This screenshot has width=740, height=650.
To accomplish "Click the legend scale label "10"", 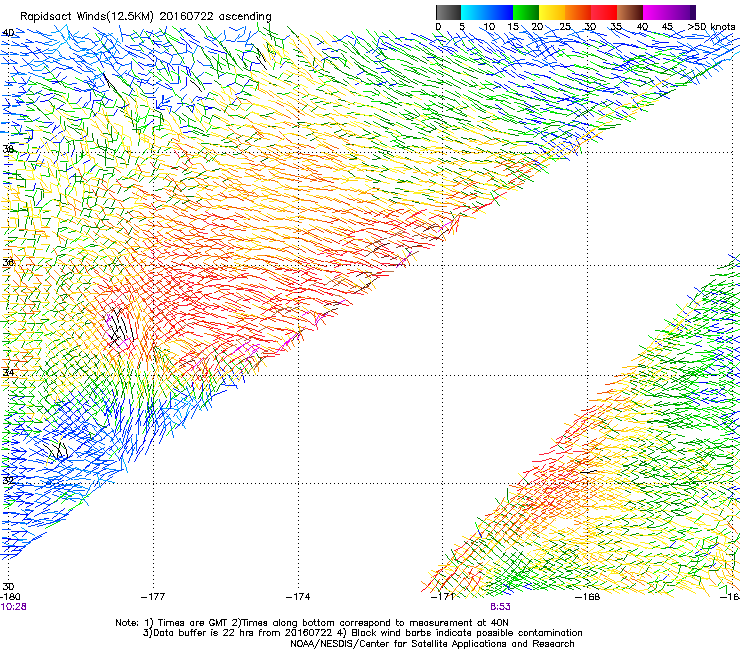I will [489, 27].
